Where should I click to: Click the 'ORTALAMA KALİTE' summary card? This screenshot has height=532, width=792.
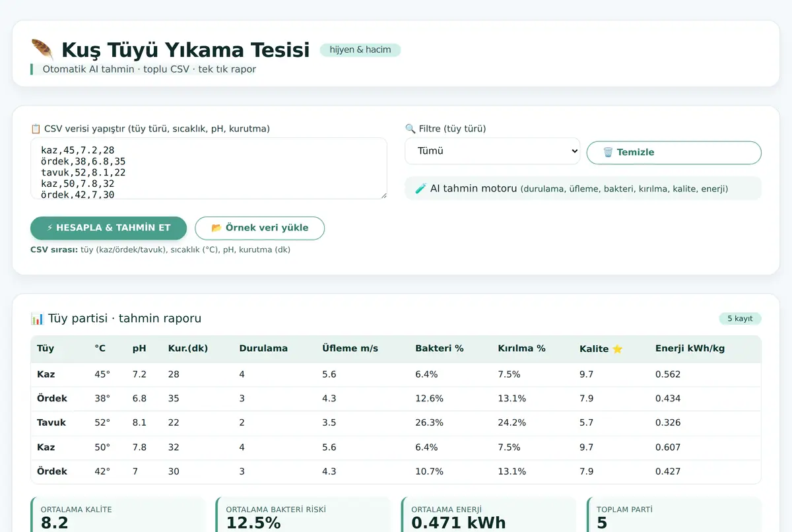click(x=118, y=515)
